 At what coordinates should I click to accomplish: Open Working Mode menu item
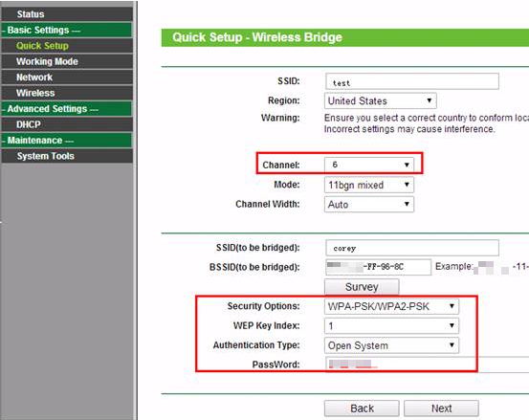pyautogui.click(x=67, y=61)
